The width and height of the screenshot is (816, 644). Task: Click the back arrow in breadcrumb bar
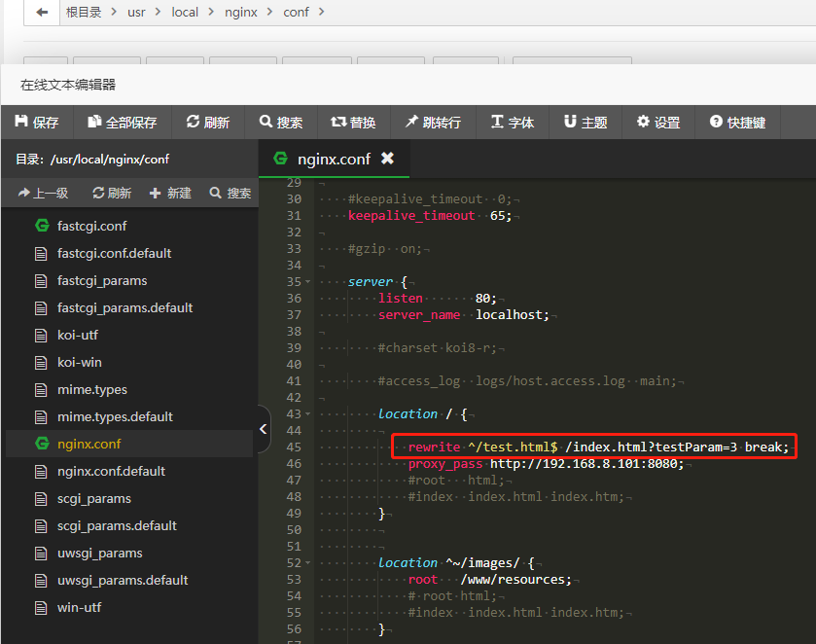[x=42, y=12]
